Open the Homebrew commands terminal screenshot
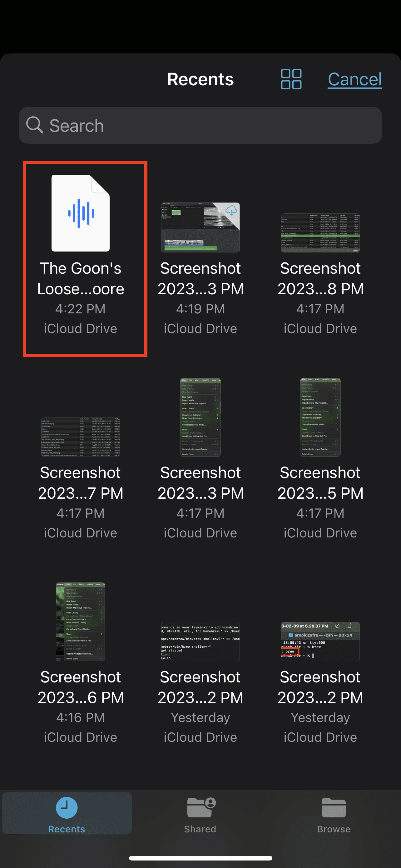Viewport: 401px width, 868px height. click(200, 641)
